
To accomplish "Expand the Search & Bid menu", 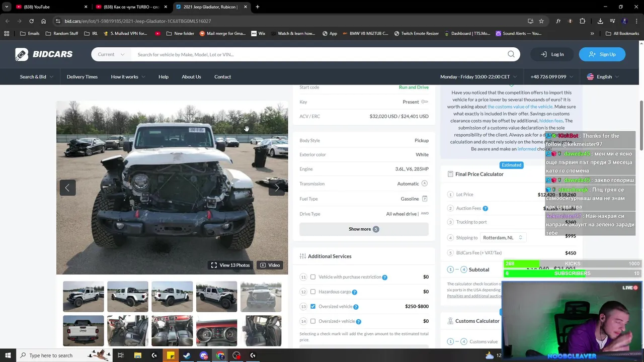I will [x=37, y=77].
